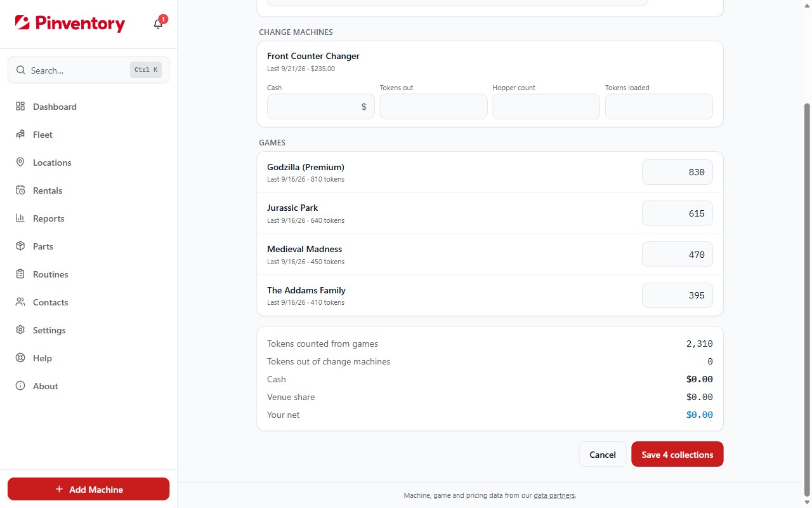The height and width of the screenshot is (508, 812).
Task: Click the Dashboard grid icon
Action: (20, 107)
